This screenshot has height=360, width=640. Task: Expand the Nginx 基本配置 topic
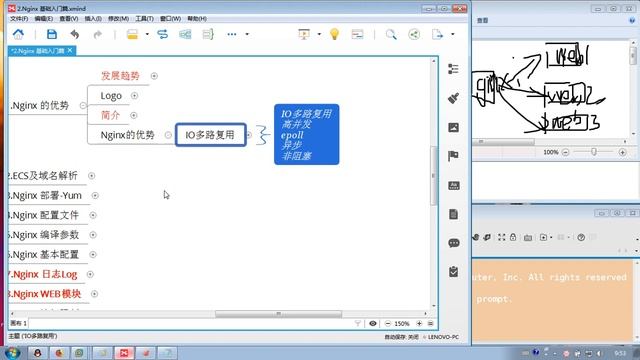pos(93,255)
